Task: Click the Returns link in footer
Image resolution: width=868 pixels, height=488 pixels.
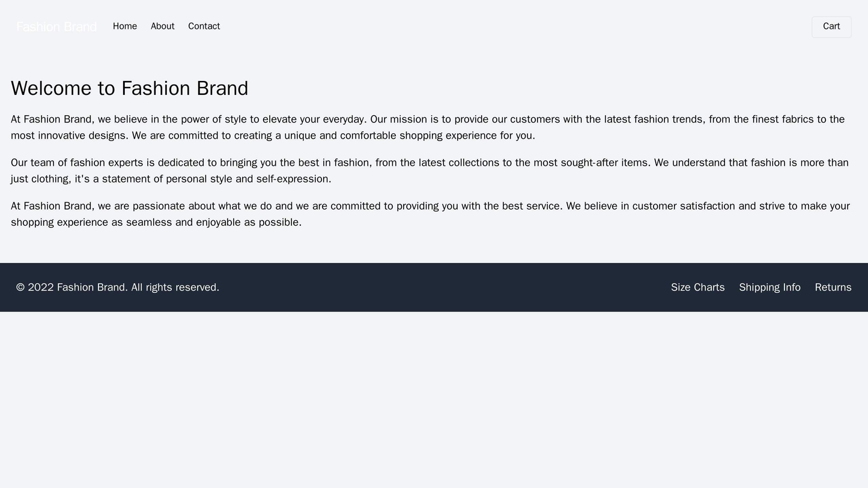Action: (x=833, y=288)
